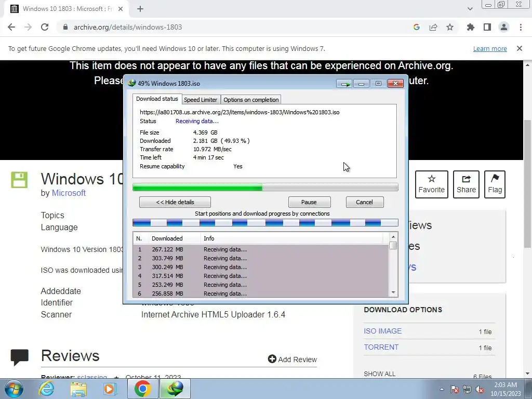Click Add Review link

coord(292,360)
